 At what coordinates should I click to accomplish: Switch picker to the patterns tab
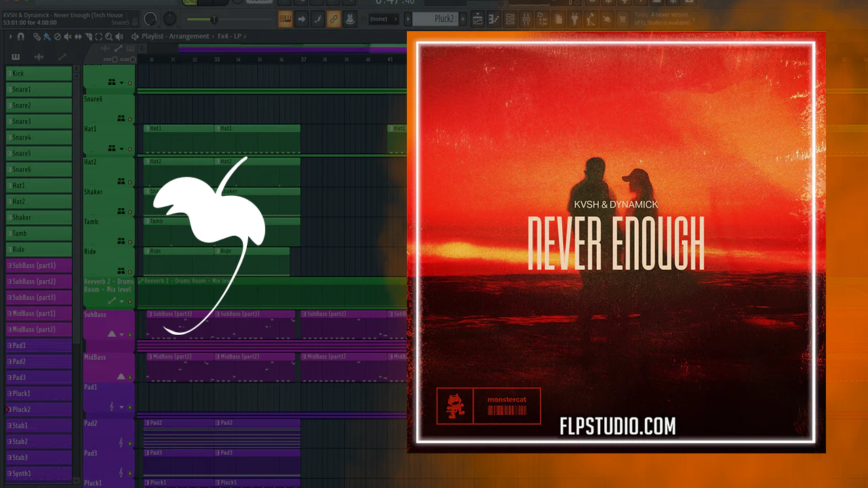[16, 56]
